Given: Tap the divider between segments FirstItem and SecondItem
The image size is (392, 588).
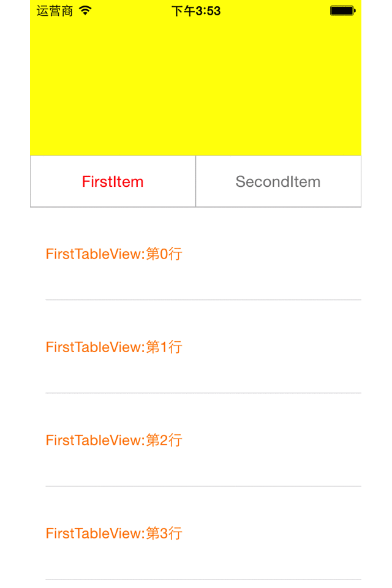Looking at the screenshot, I should [195, 181].
